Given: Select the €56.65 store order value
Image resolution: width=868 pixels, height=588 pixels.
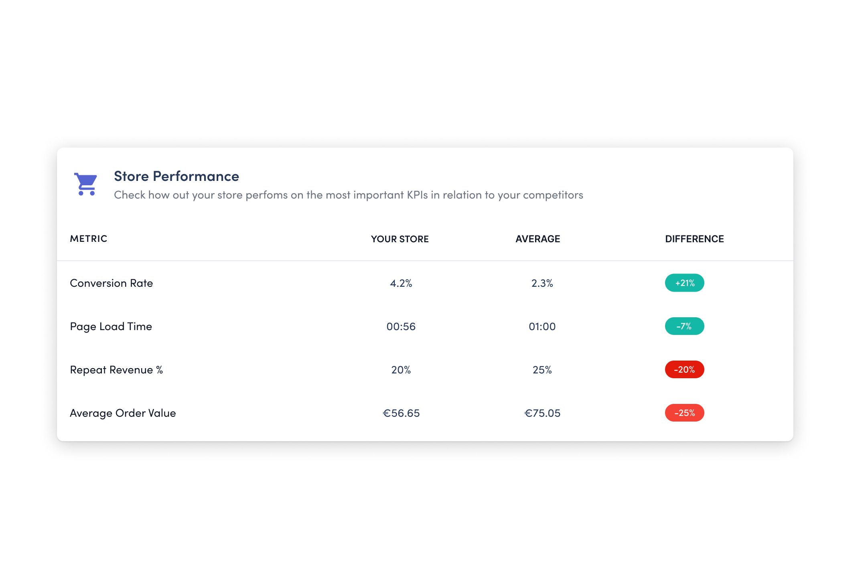Looking at the screenshot, I should pos(401,413).
